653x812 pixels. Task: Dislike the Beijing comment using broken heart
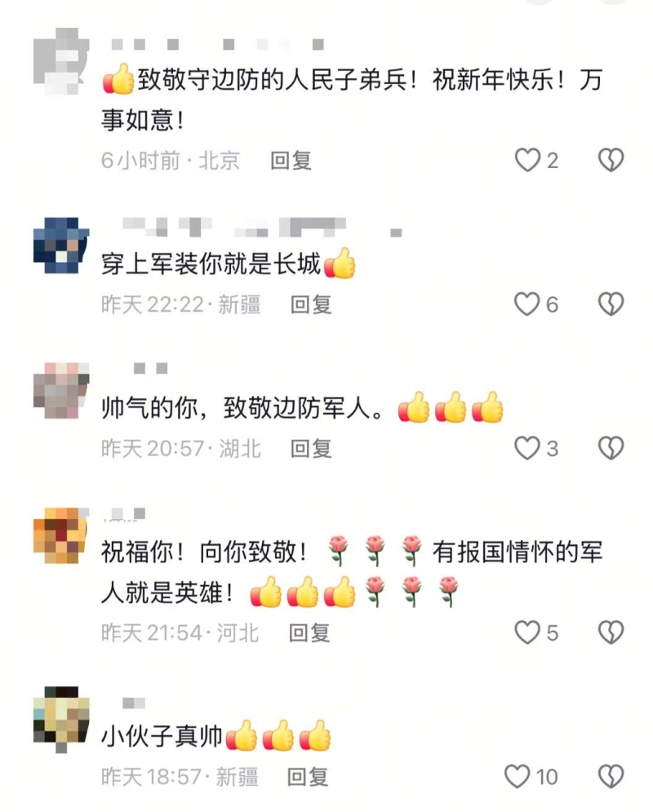(x=611, y=160)
